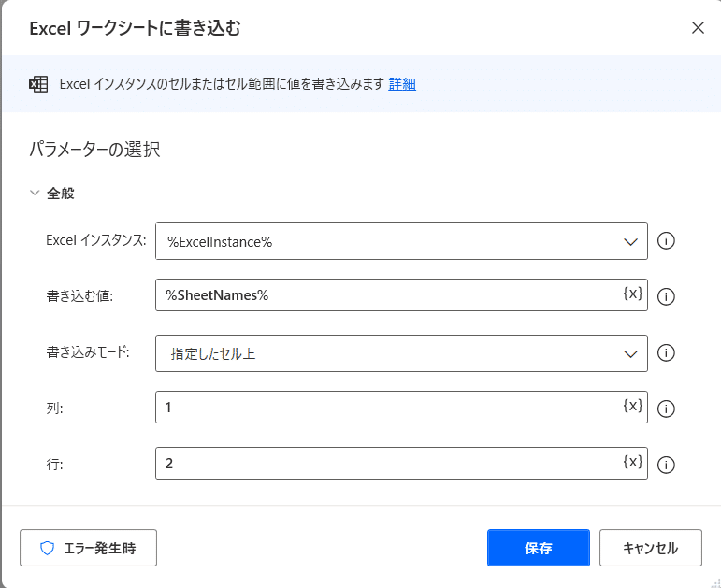
Task: Expand the Excel インスタンス dropdown
Action: coord(629,241)
